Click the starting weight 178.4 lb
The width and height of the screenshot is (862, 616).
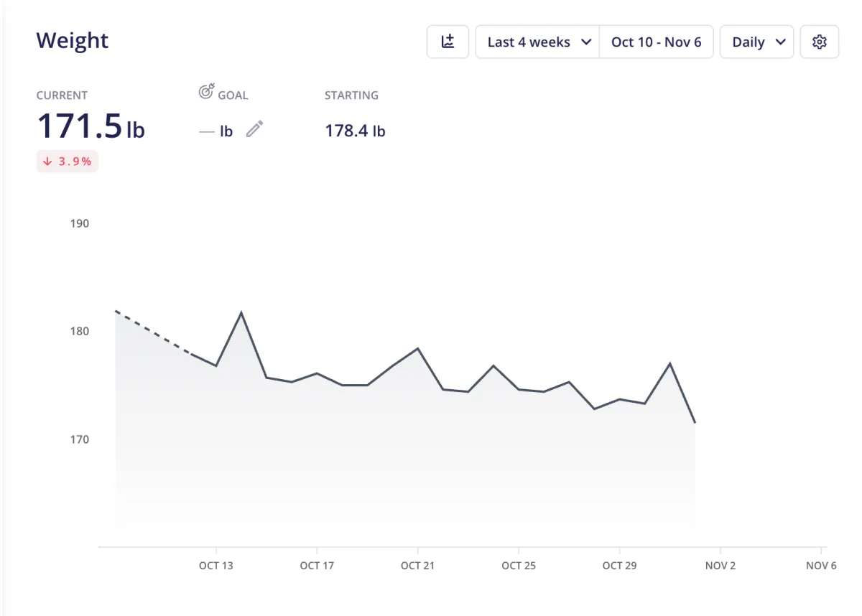pyautogui.click(x=355, y=131)
